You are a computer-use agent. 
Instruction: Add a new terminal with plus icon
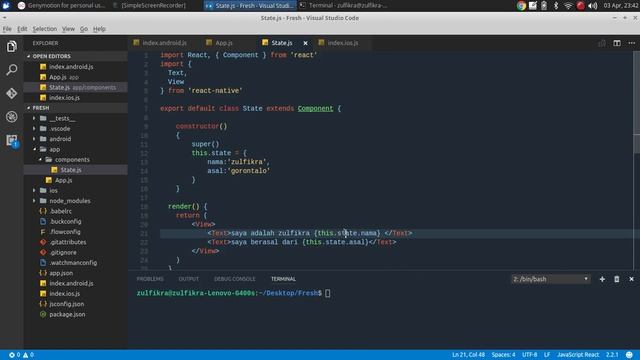click(602, 279)
